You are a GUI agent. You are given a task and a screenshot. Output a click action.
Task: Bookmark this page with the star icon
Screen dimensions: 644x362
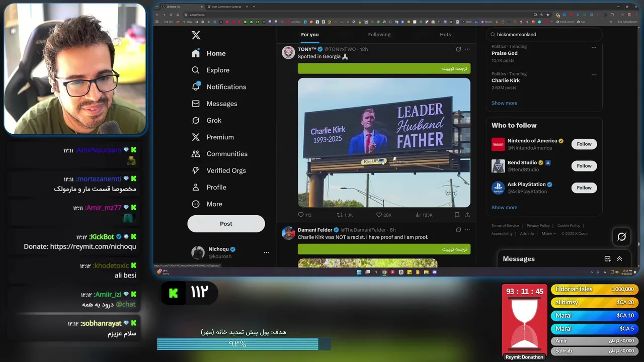pos(548,15)
